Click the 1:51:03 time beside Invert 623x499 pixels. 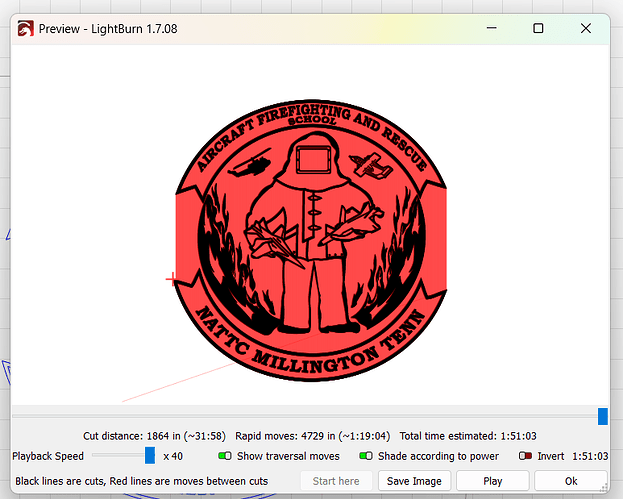[x=590, y=456]
